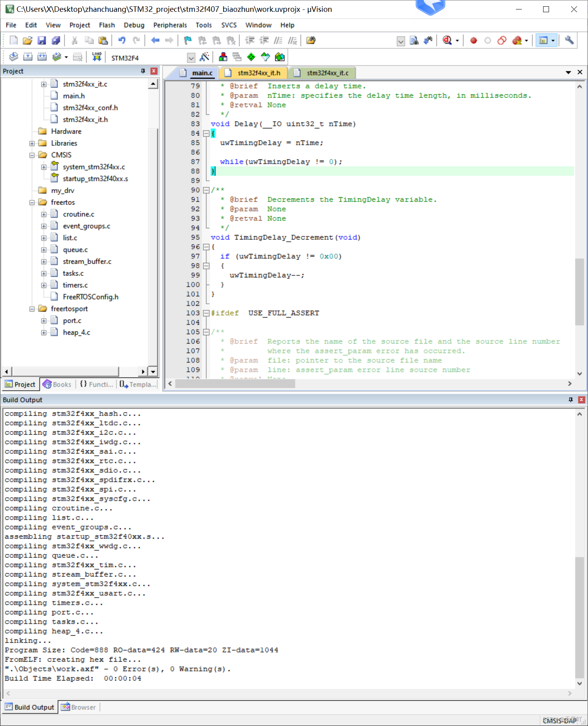Open the Flash menu
588x726 pixels.
pyautogui.click(x=107, y=25)
